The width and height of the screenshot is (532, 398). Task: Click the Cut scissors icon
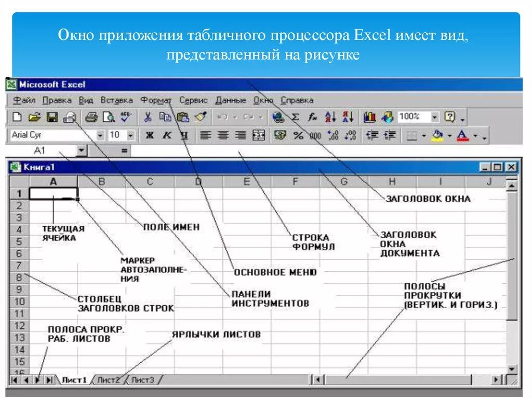[148, 117]
